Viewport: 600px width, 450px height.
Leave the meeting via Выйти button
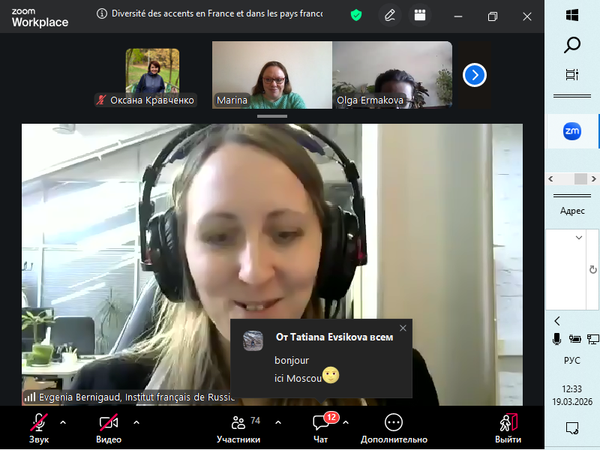(507, 427)
